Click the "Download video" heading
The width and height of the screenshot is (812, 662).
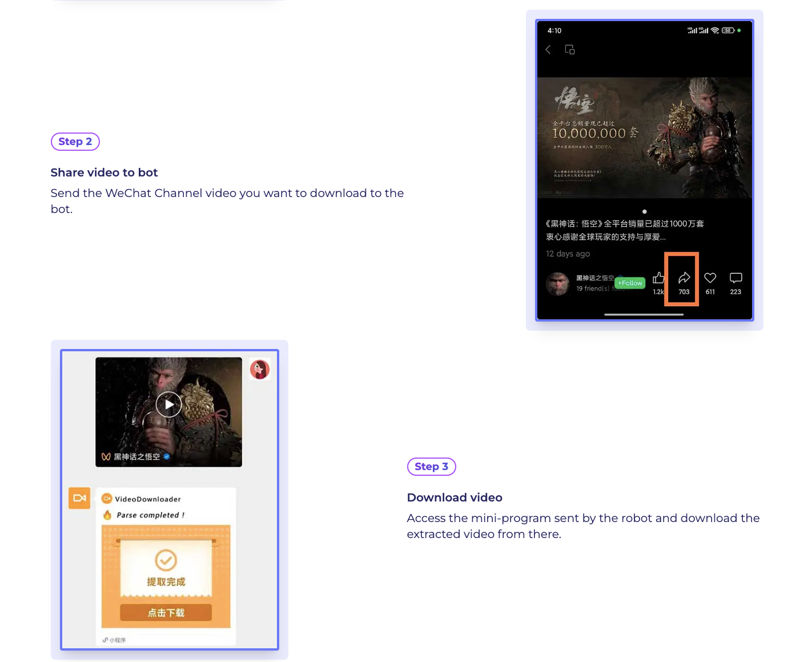pyautogui.click(x=455, y=497)
